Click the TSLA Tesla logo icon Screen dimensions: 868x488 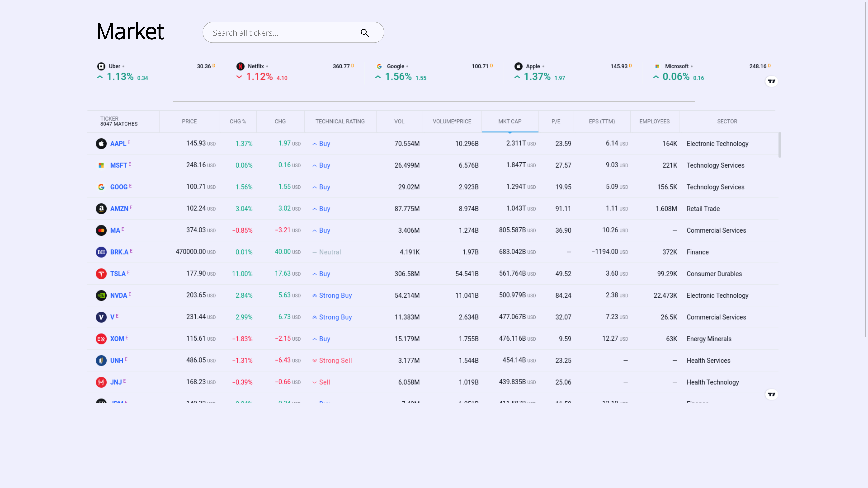(x=101, y=274)
